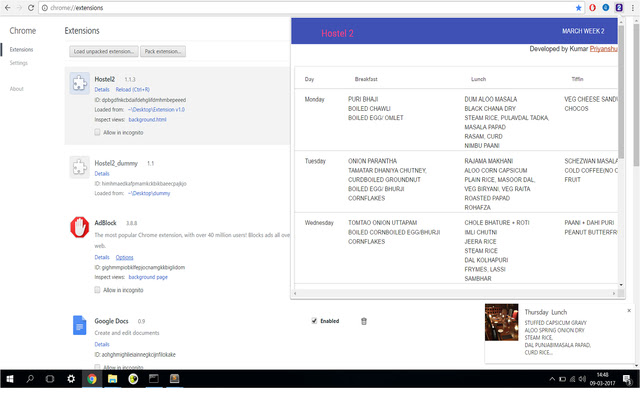Click the Hostel 2 popup title
Screen dimensions: 640x400
pyautogui.click(x=337, y=33)
